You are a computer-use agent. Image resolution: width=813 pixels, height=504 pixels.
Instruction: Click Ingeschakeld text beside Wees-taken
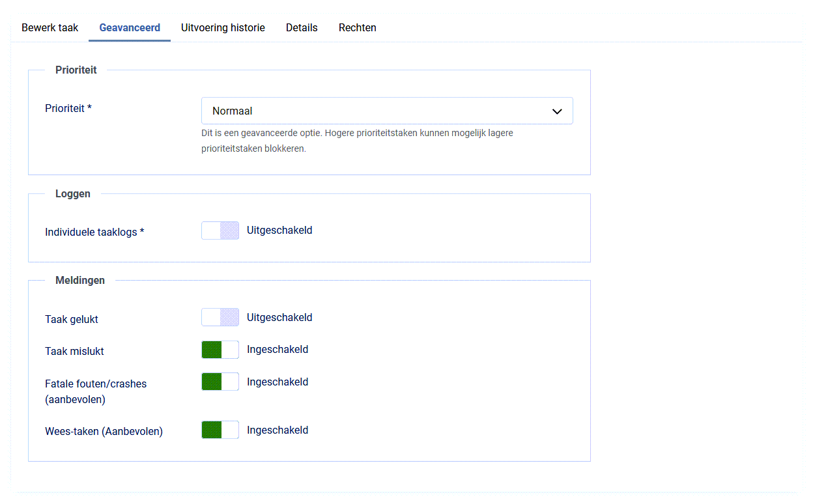coord(278,430)
